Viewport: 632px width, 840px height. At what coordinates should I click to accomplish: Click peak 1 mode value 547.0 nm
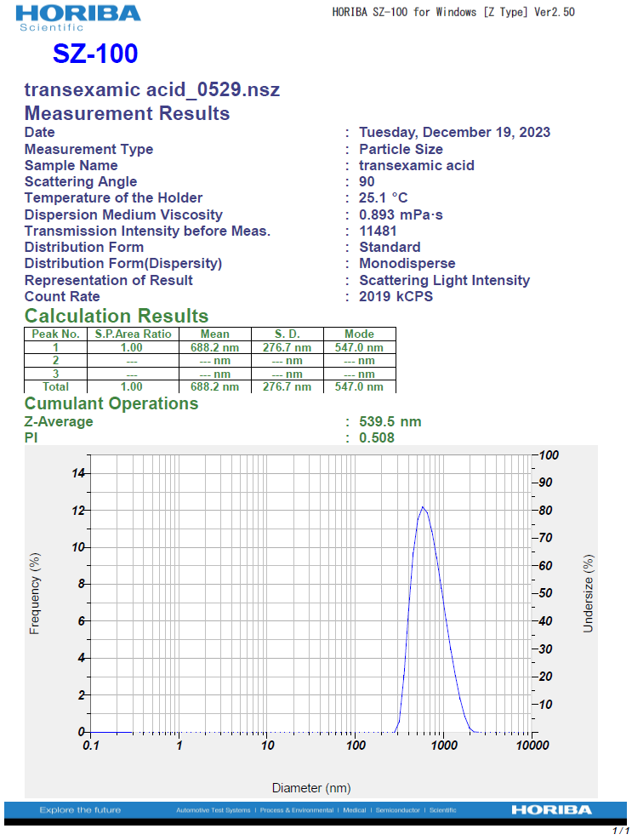click(359, 347)
